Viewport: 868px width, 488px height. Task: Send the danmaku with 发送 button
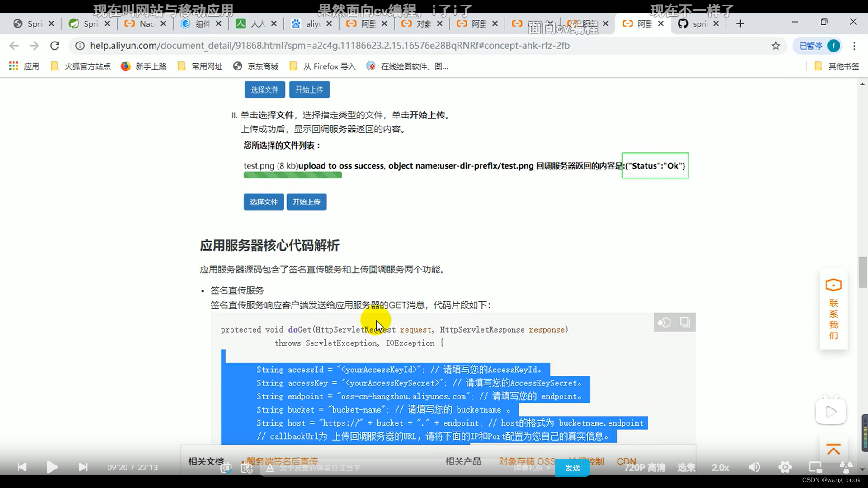coord(572,468)
